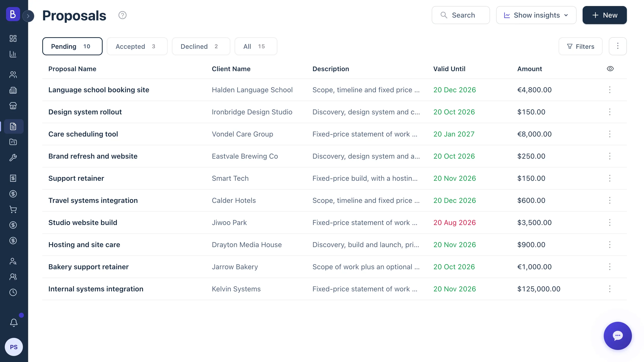This screenshot has width=644, height=362.
Task: Click the Amount column header
Action: click(530, 69)
